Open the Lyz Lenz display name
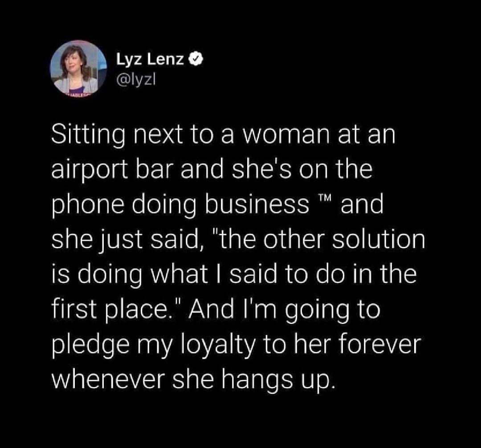Viewport: 481px width, 448px height. pos(150,59)
